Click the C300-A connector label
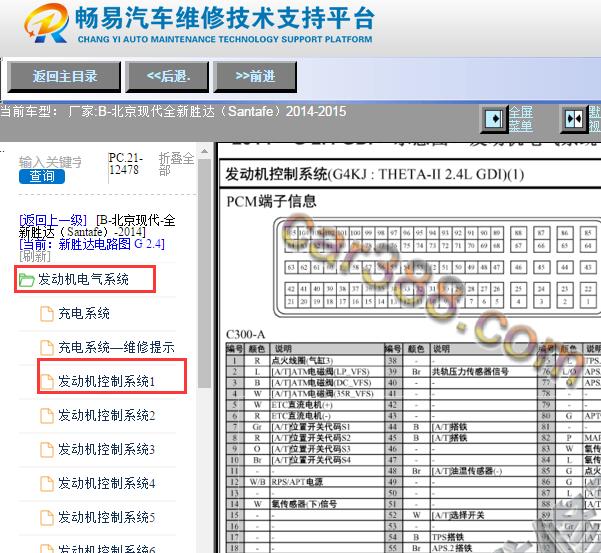Viewport: 601px width, 553px height. pos(245,335)
